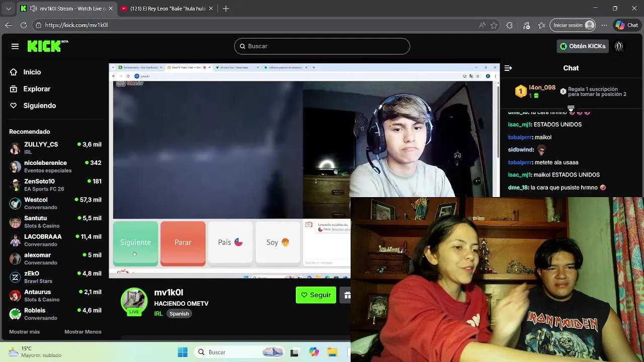Open Task View on the taskbar
The height and width of the screenshot is (362, 644).
[x=294, y=352]
